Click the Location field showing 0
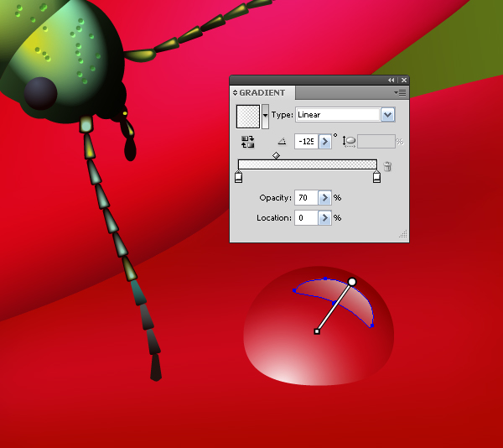This screenshot has height=448, width=503. tap(306, 218)
